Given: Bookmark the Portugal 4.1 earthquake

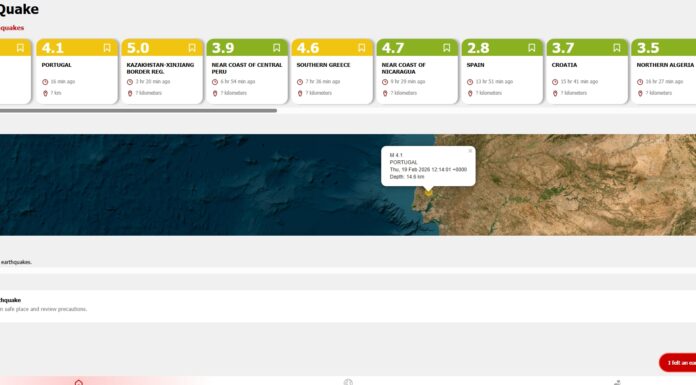Looking at the screenshot, I should coord(107,48).
